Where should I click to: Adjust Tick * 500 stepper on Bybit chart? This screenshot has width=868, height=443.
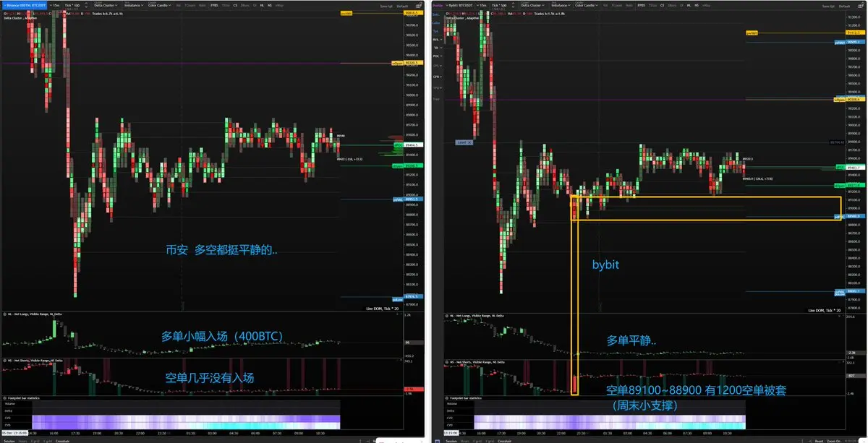tap(513, 5)
